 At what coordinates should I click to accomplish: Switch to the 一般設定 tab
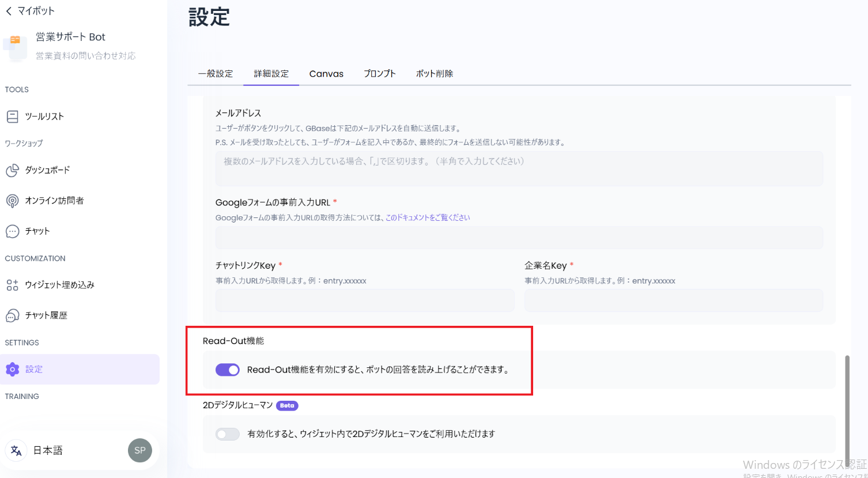point(216,74)
